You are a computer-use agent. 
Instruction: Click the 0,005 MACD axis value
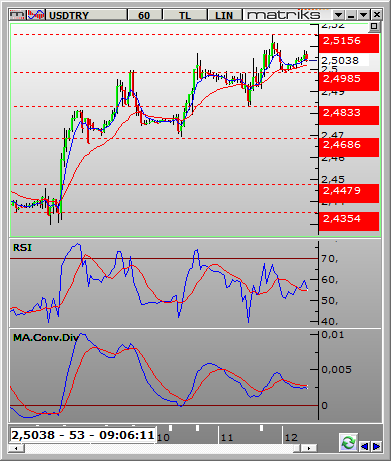click(x=336, y=370)
